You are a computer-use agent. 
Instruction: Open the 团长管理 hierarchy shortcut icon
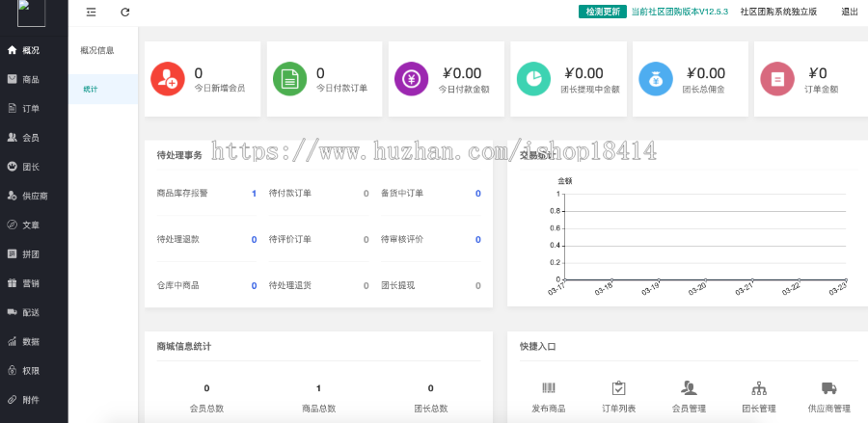click(x=759, y=388)
